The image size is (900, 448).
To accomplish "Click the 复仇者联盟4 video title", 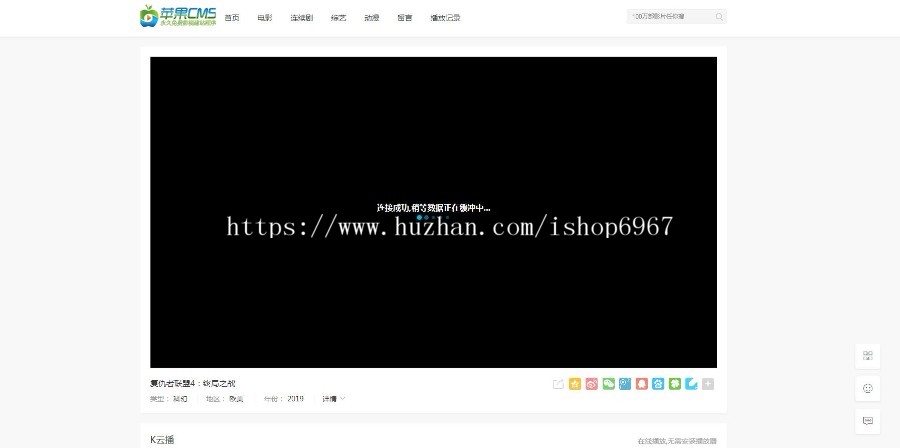I will (x=193, y=384).
